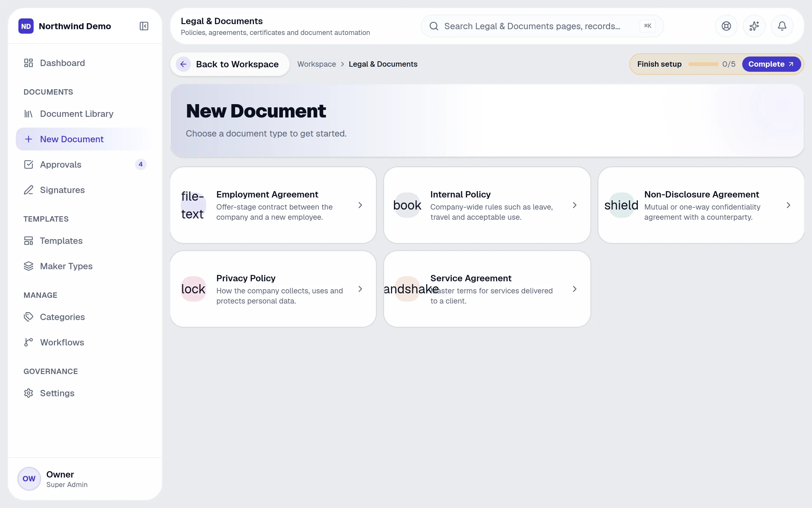Image resolution: width=812 pixels, height=508 pixels.
Task: Open the help lifebuoy icon
Action: (x=726, y=26)
